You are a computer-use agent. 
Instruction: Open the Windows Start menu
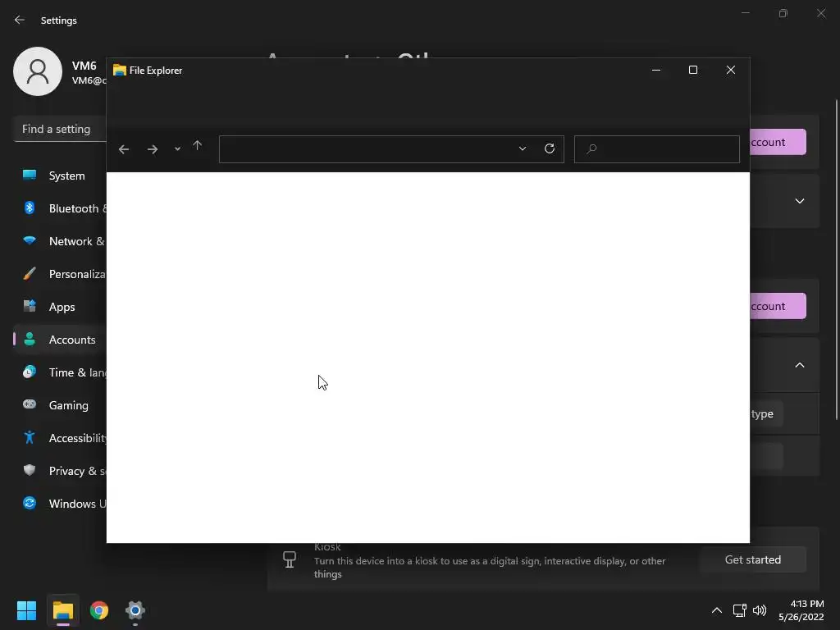26,610
